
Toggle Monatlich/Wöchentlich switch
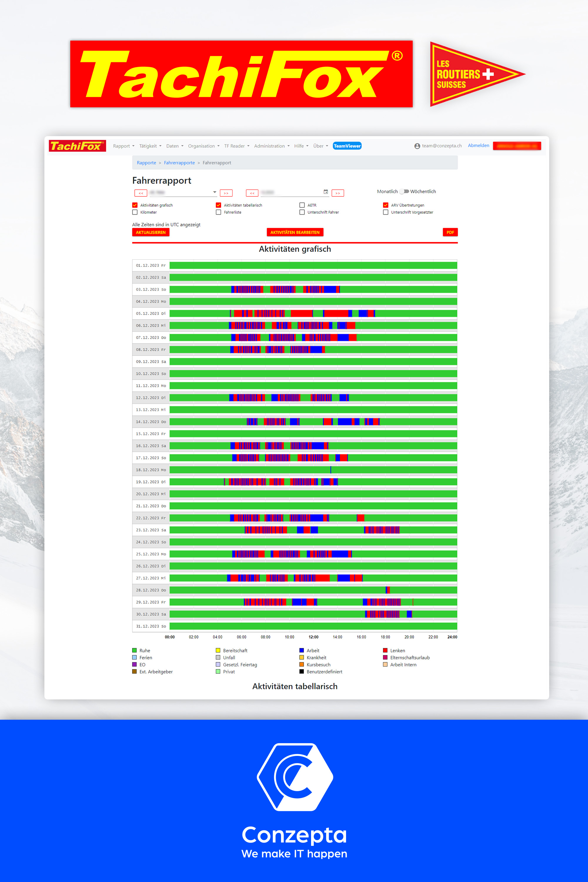404,191
